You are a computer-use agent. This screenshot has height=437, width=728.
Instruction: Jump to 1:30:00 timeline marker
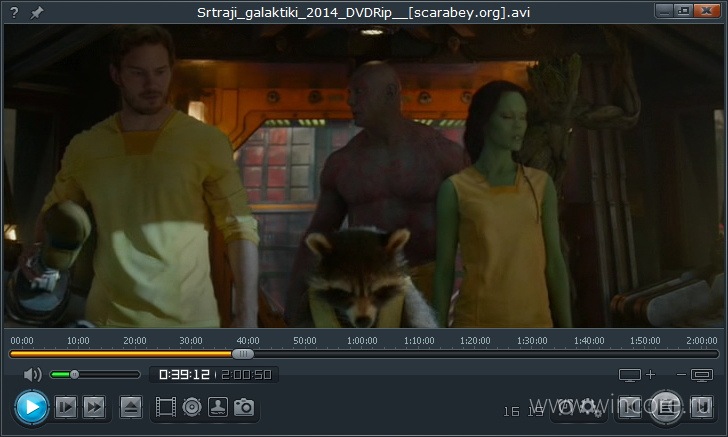click(532, 341)
